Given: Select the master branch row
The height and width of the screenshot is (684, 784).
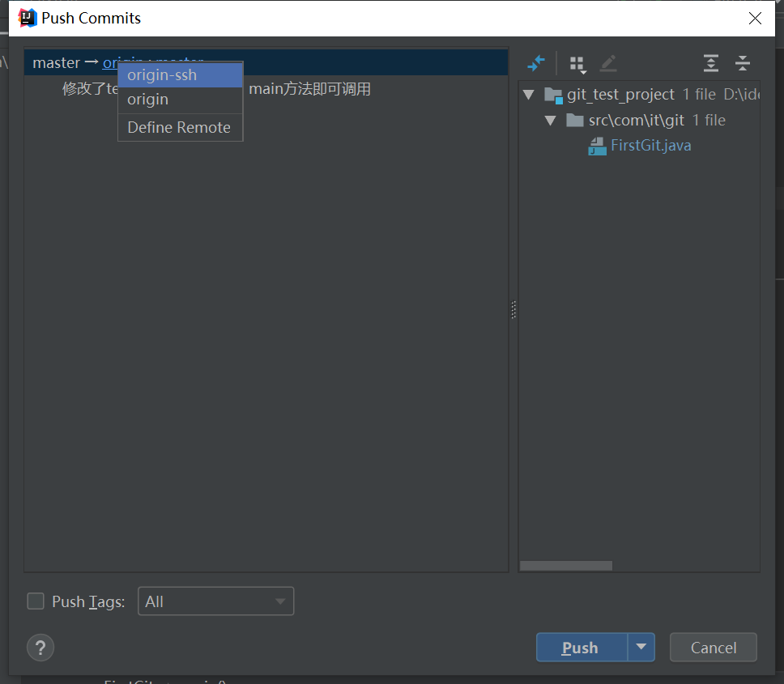Looking at the screenshot, I should [x=266, y=62].
